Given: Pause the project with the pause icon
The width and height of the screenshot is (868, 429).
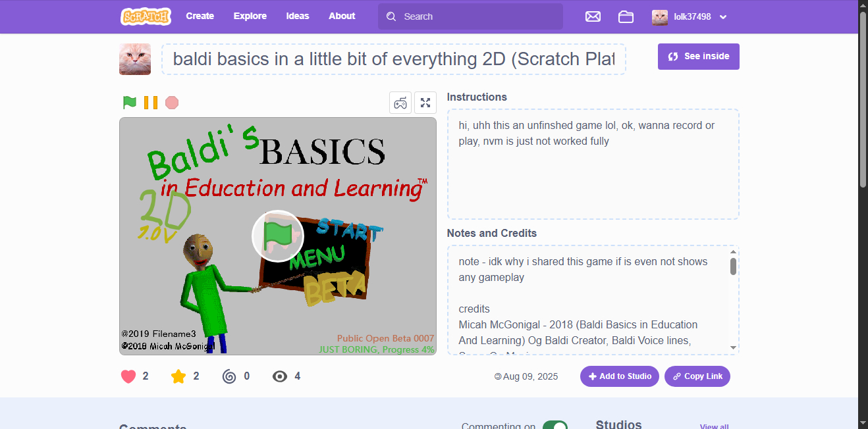Looking at the screenshot, I should (151, 103).
